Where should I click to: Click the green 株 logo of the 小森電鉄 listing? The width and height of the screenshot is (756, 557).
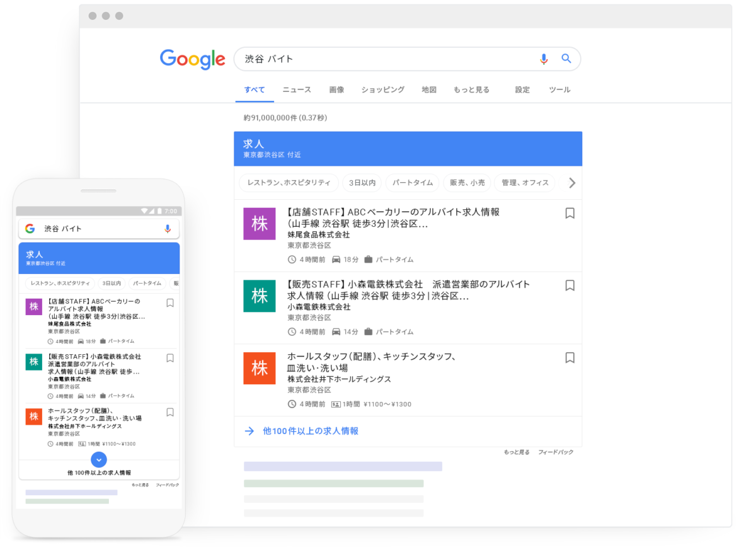point(260,296)
